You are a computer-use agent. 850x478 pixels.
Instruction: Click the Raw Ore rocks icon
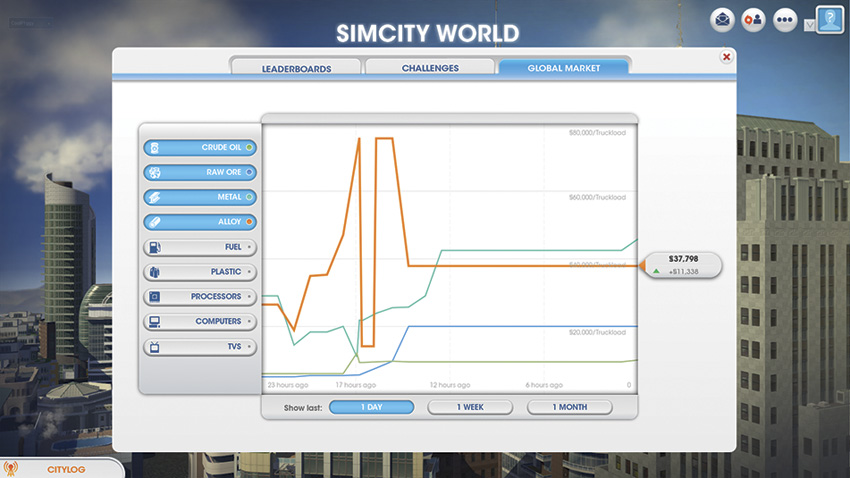coord(154,172)
